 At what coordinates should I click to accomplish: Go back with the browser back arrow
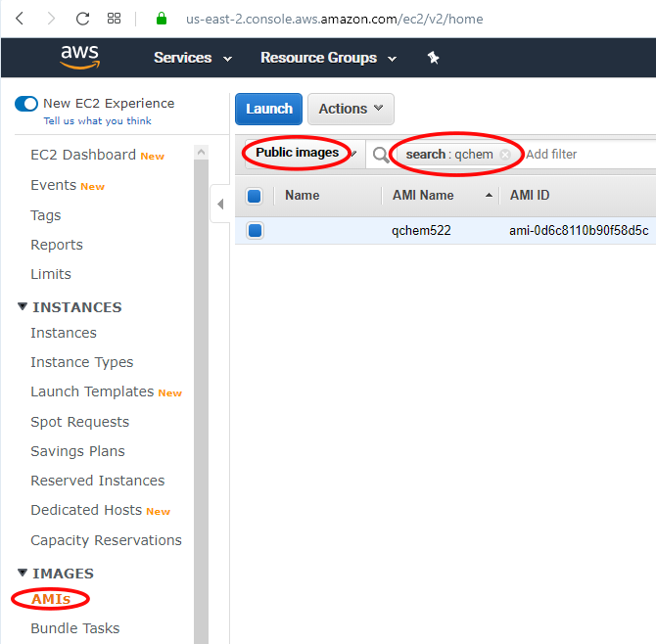coord(20,19)
